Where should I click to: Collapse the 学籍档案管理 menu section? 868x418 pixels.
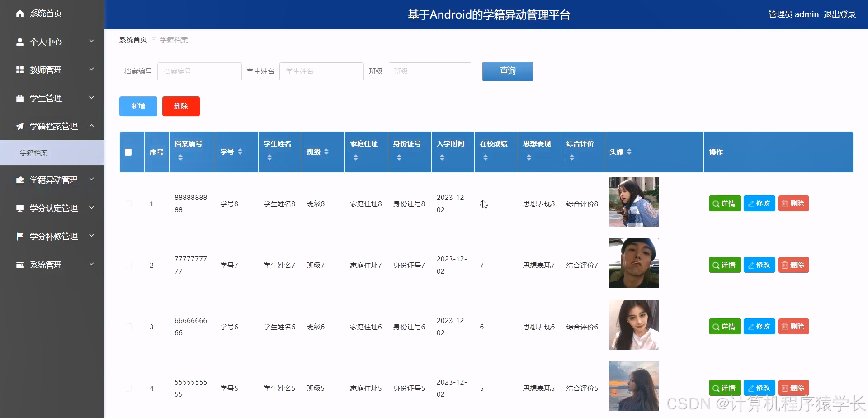coord(92,126)
